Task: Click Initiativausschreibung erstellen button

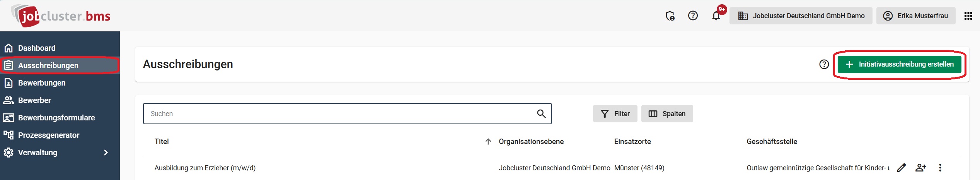Action: [900, 64]
